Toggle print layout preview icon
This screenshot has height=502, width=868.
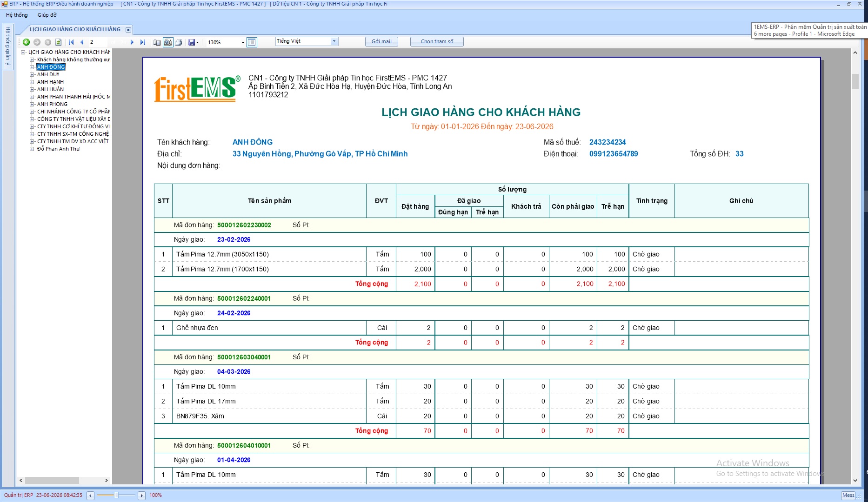tap(168, 42)
